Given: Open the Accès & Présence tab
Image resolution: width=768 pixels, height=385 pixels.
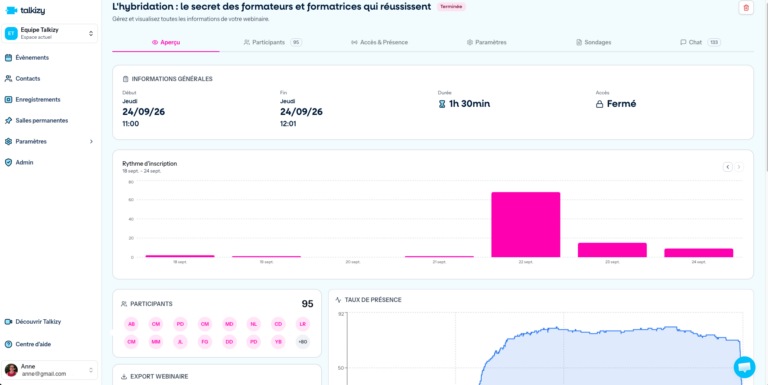Looking at the screenshot, I should tap(380, 43).
